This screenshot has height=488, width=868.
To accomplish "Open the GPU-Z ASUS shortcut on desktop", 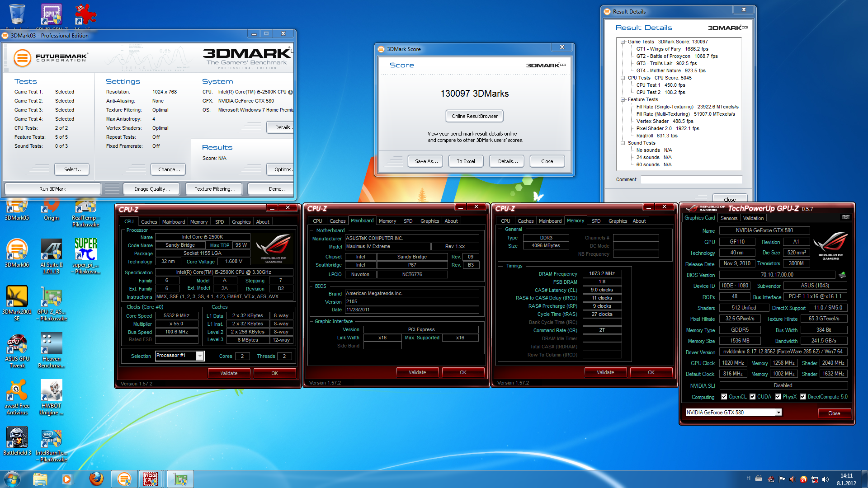I will click(x=52, y=303).
